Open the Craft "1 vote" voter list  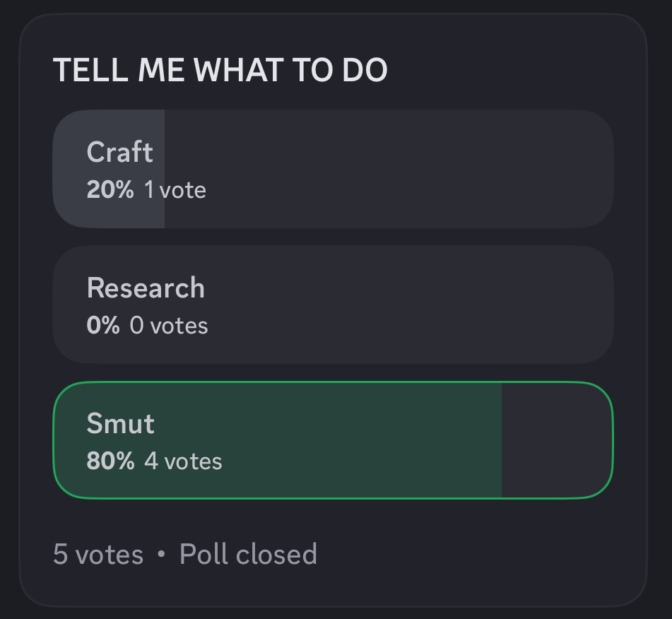point(175,189)
